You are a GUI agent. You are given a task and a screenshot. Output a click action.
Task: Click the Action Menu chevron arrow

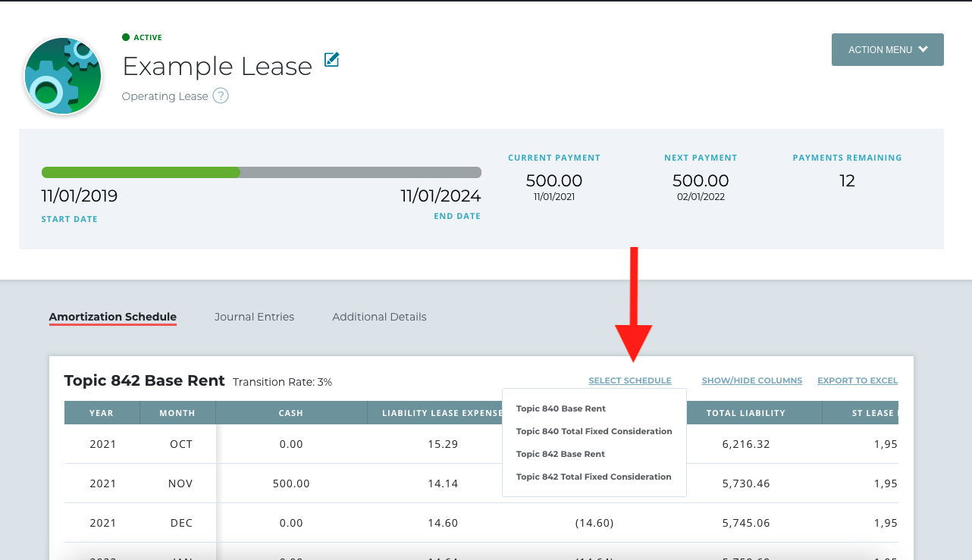point(923,49)
